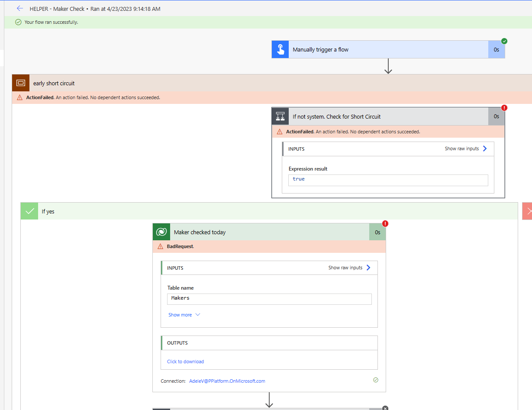Click the Dataverse icon on Maker checked today
The image size is (532, 410).
[x=161, y=232]
